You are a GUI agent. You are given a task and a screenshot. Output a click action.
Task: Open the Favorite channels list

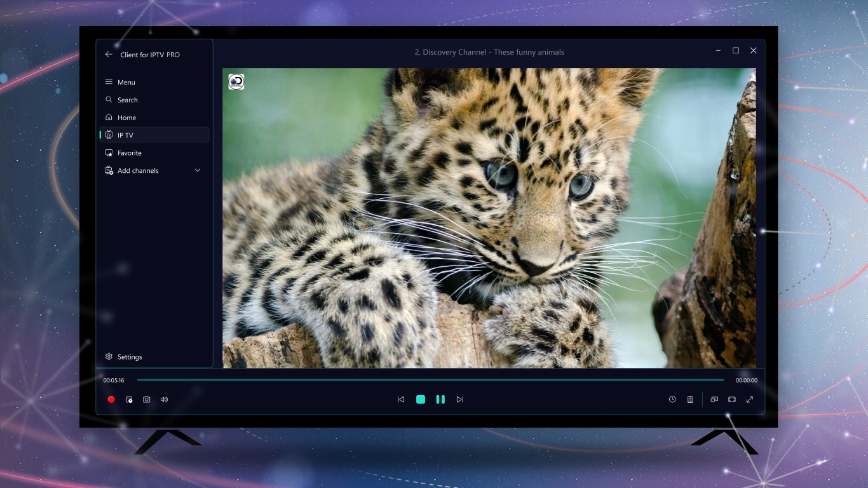155,153
